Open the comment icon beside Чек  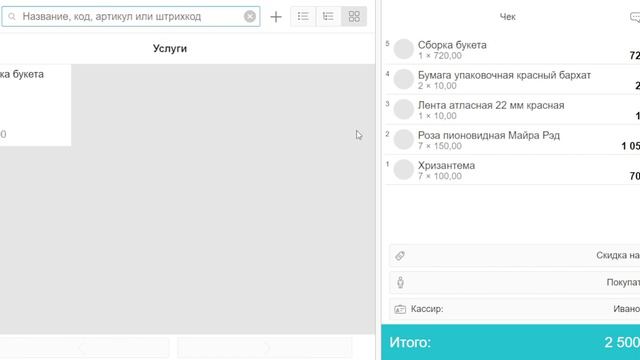[635, 17]
